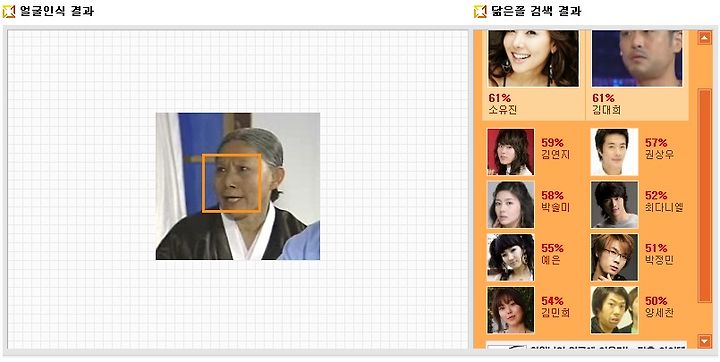Click the name label 박정민

660,260
